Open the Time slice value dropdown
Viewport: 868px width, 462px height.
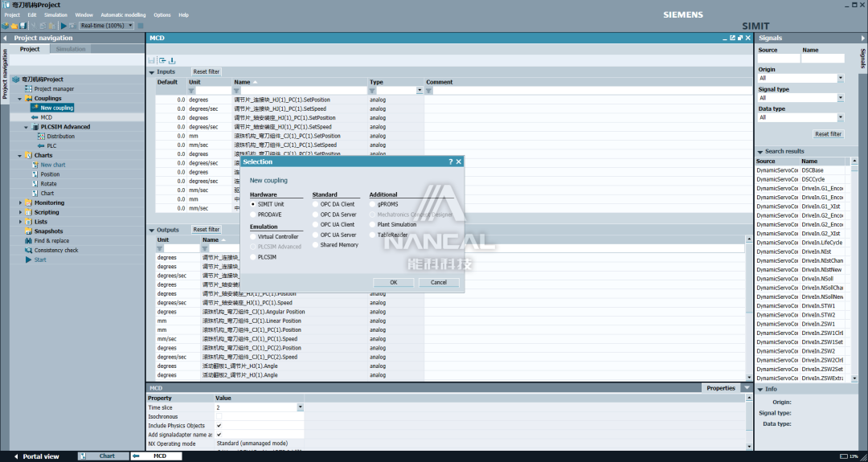tap(300, 407)
